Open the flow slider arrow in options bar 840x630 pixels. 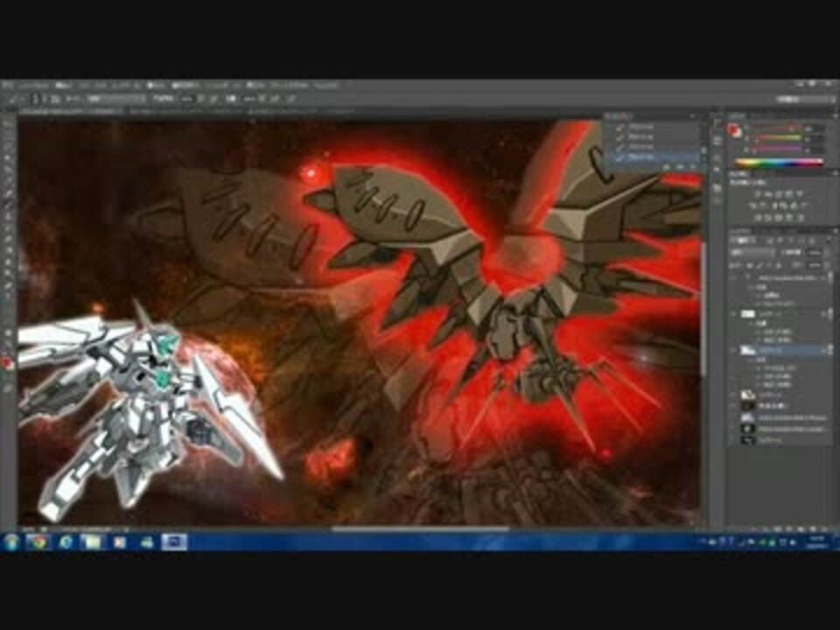coord(262,99)
